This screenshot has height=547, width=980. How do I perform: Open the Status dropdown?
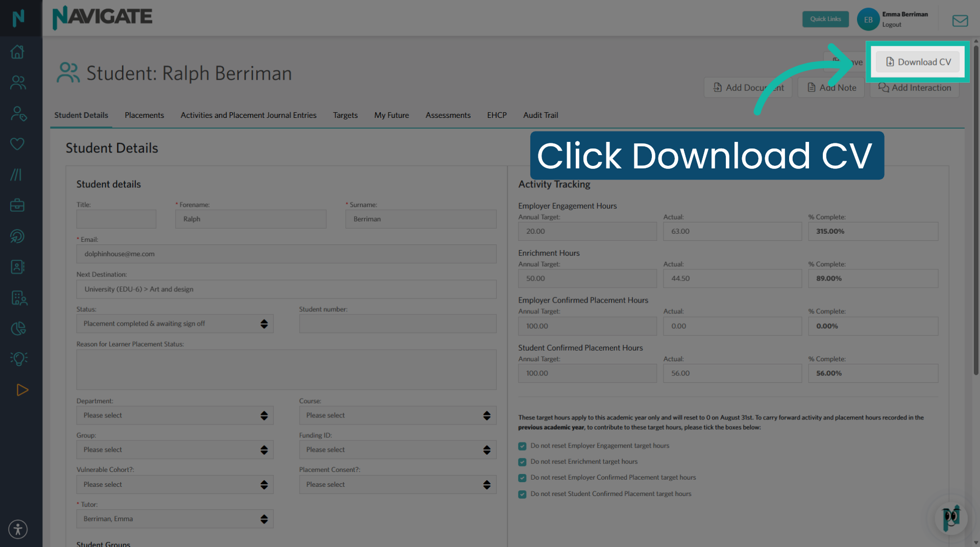(175, 324)
